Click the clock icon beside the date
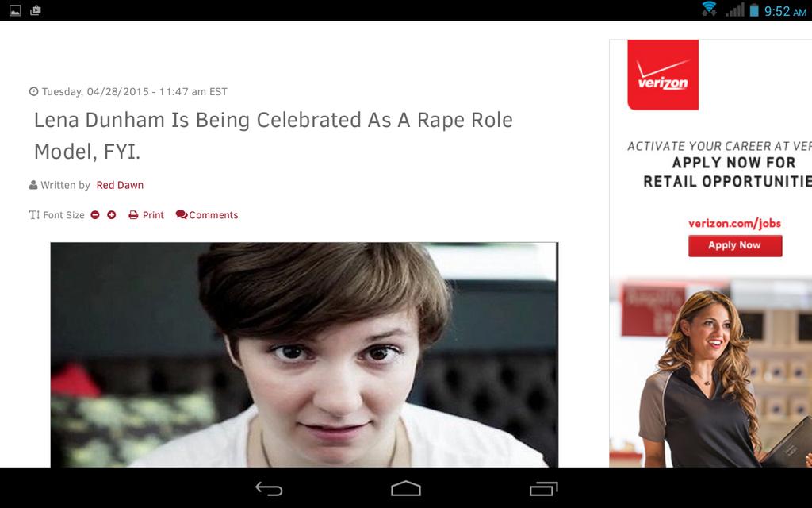Viewport: 812px width, 508px height. tap(33, 91)
